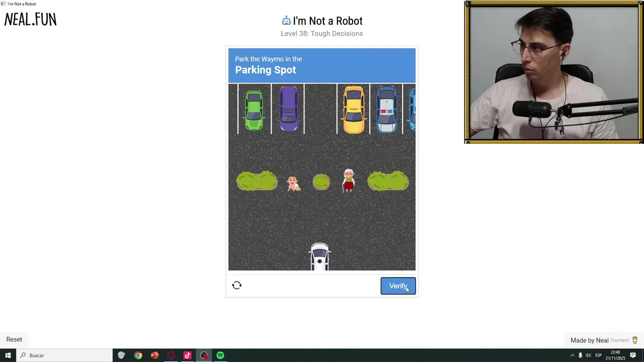The width and height of the screenshot is (644, 362).
Task: Open the notification center icon
Action: [633, 355]
